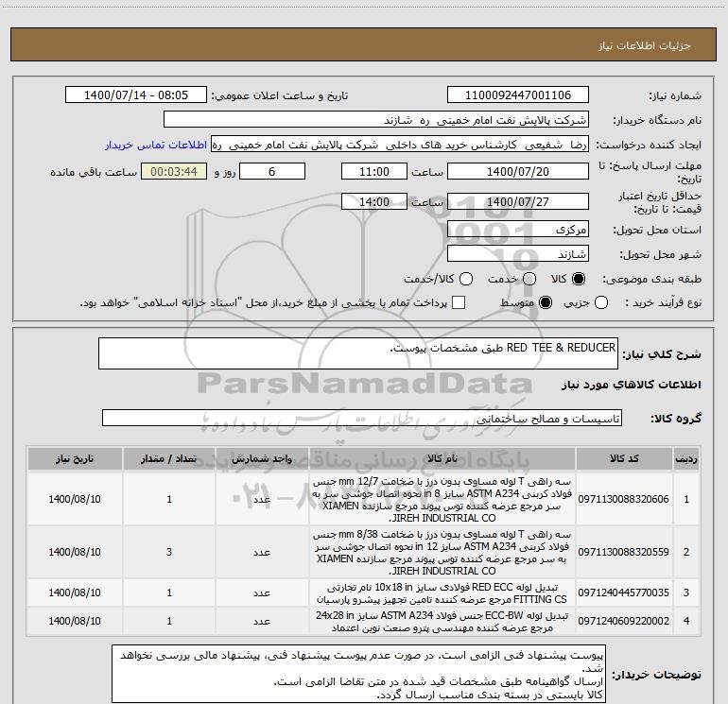Click the RED TEE & REDUCER description box
The width and height of the screenshot is (728, 704).
point(358,353)
